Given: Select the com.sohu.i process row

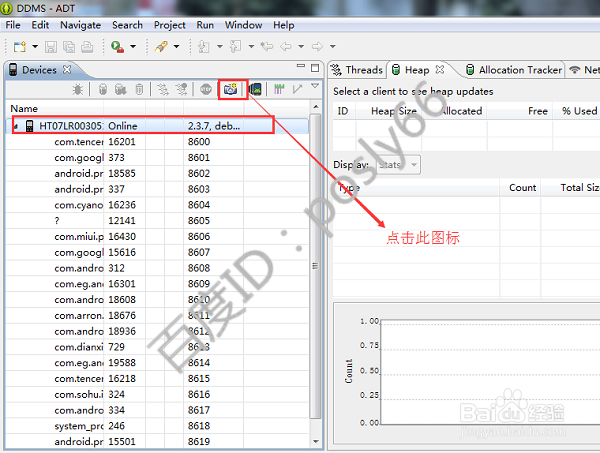Looking at the screenshot, I should (157, 394).
